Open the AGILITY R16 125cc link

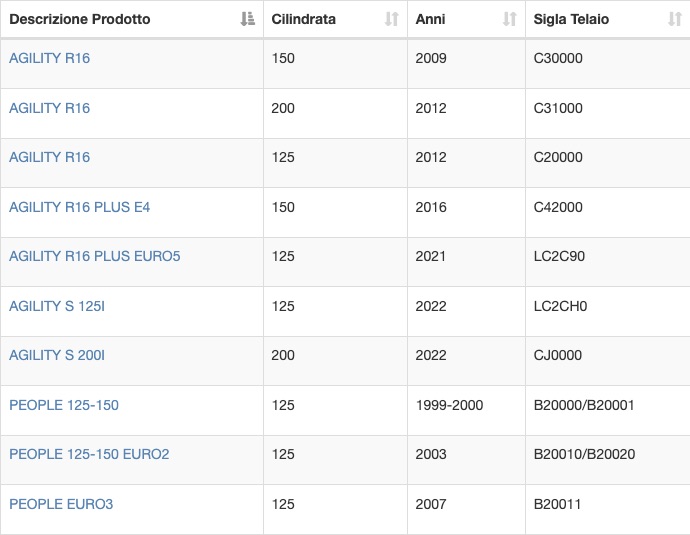pos(49,157)
